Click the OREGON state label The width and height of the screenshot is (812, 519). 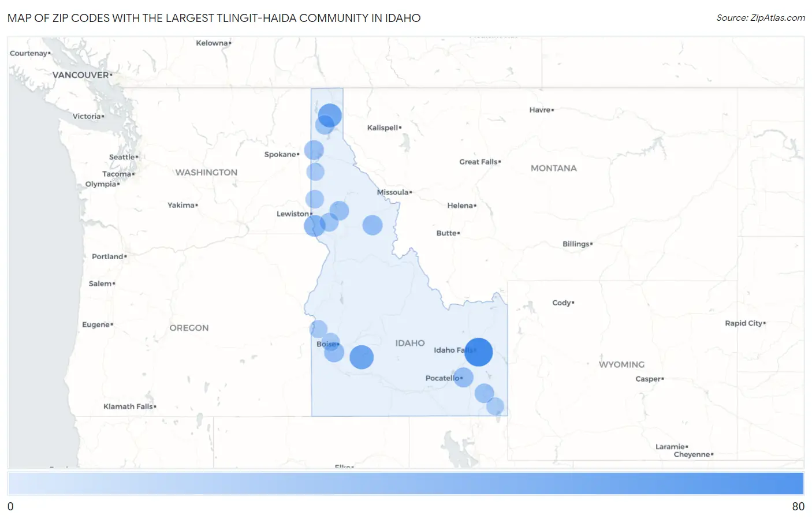coord(189,327)
